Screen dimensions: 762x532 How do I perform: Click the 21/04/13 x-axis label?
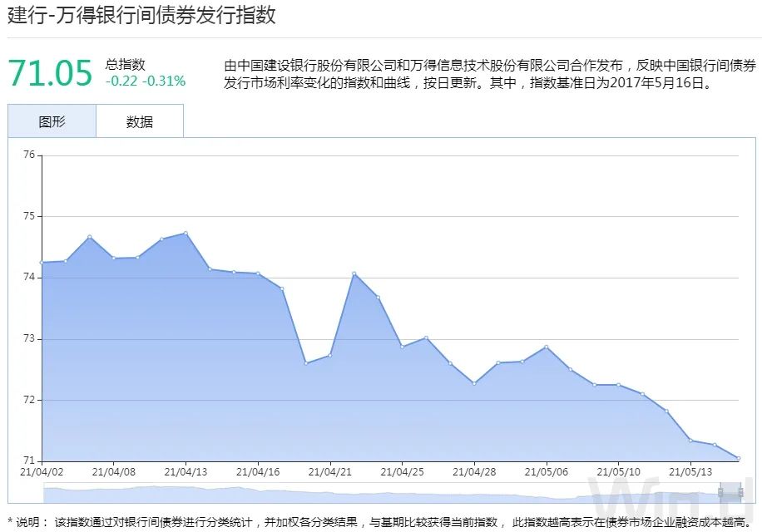coord(186,472)
